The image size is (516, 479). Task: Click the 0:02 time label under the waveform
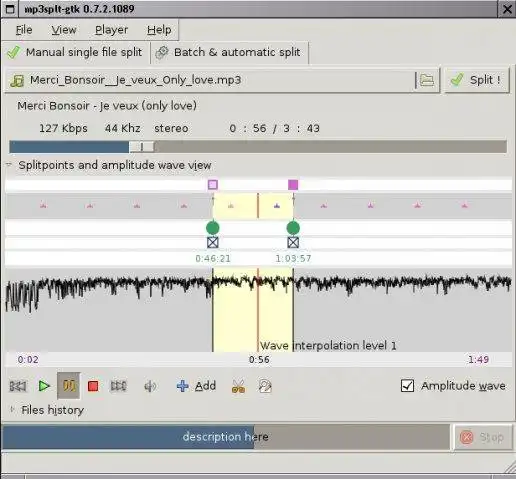(x=28, y=360)
